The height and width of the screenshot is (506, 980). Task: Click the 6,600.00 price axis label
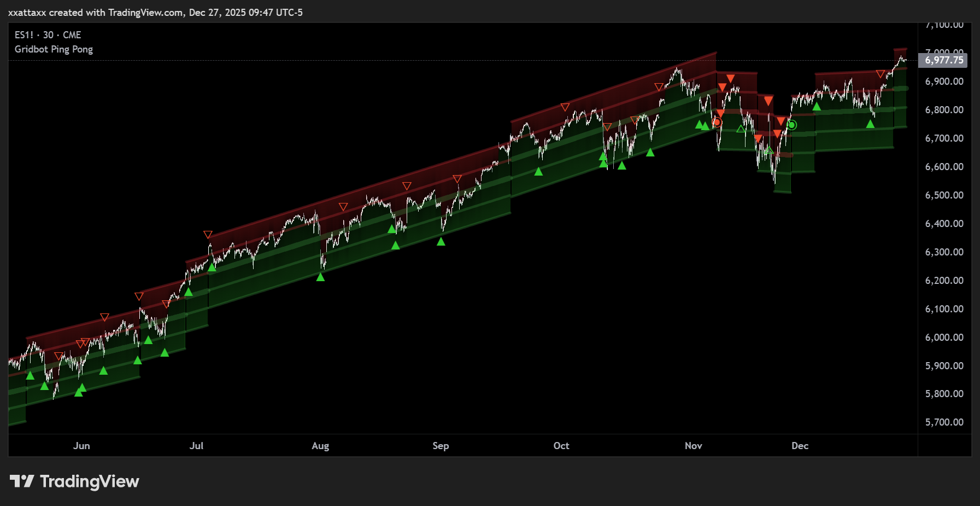point(944,167)
